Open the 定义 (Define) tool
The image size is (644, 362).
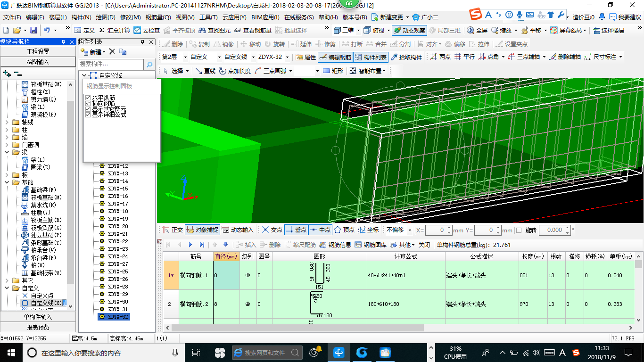point(84,30)
